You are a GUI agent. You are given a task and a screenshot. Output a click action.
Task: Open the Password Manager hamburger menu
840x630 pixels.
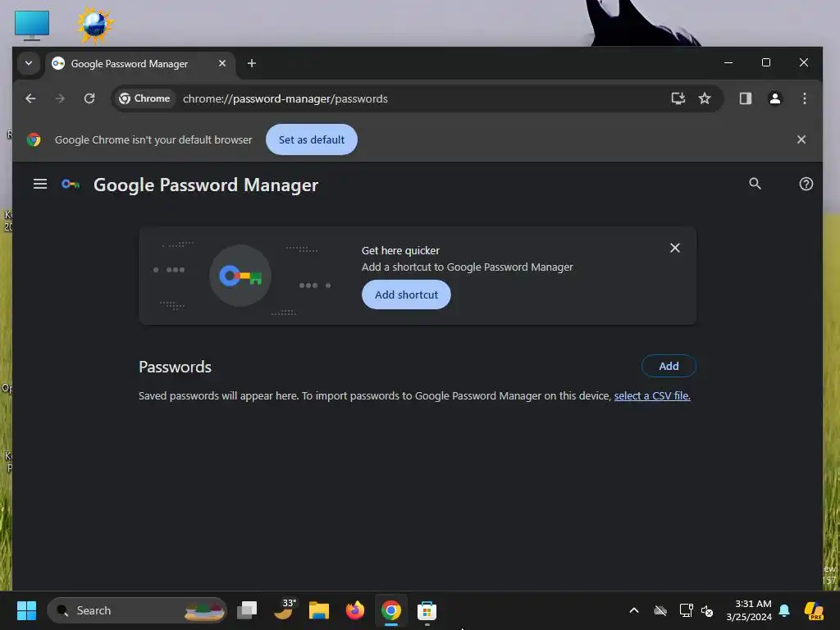tap(40, 185)
